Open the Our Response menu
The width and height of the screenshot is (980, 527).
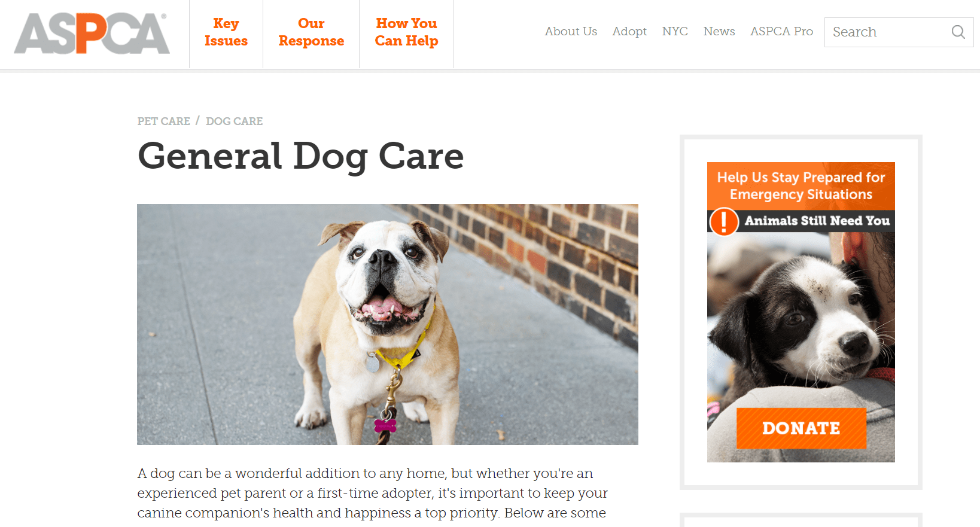coord(311,32)
